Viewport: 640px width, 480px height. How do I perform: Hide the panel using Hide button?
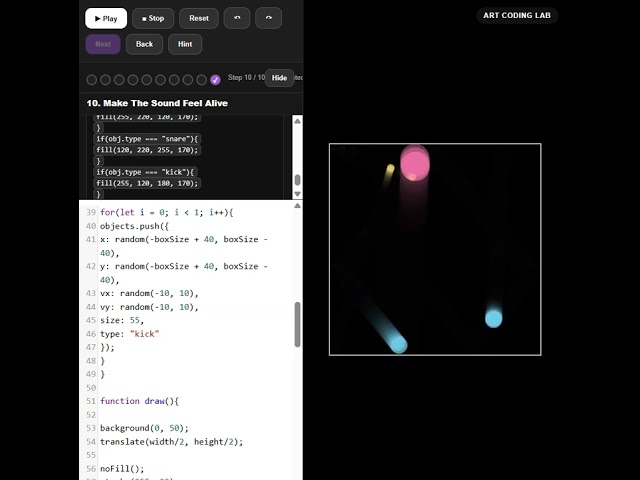(280, 78)
